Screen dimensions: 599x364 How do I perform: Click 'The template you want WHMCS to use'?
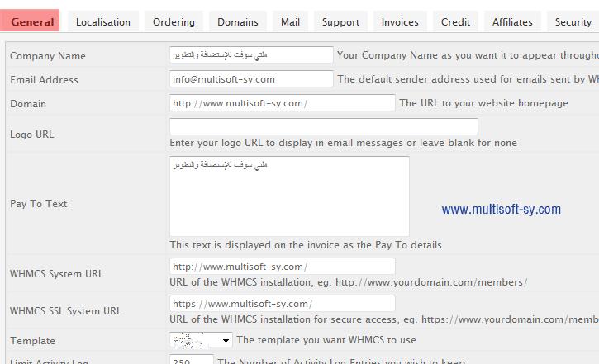pos(326,340)
